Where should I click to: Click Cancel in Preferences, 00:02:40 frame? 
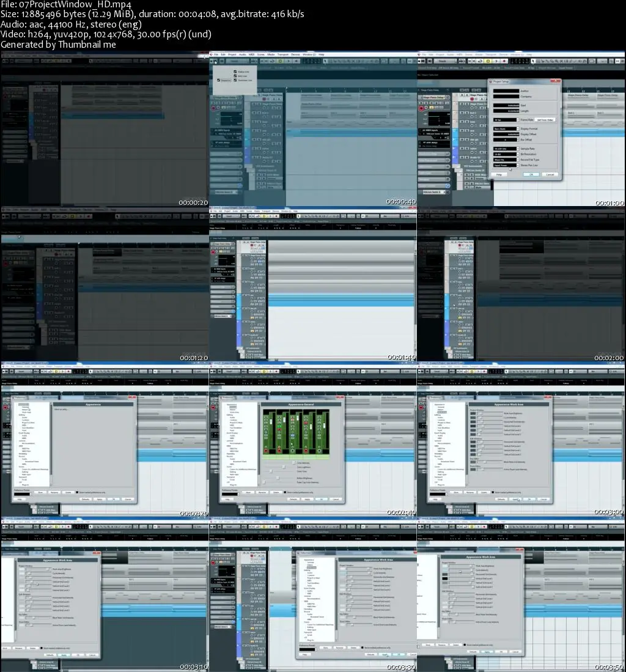[336, 500]
